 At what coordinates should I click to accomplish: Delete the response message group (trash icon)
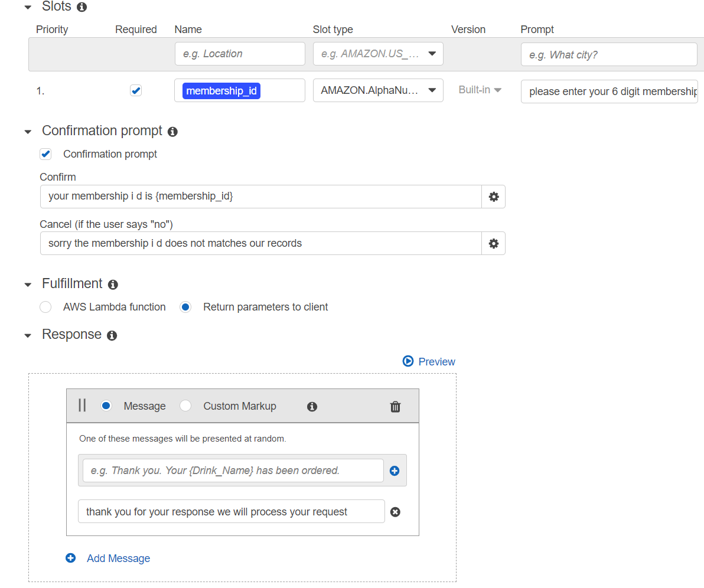pyautogui.click(x=395, y=406)
